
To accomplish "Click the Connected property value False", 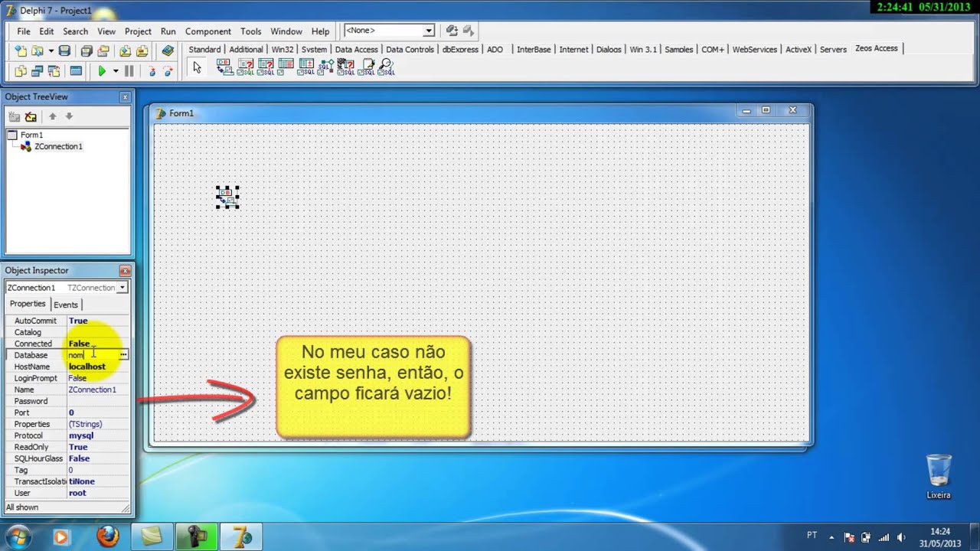I will pos(79,344).
